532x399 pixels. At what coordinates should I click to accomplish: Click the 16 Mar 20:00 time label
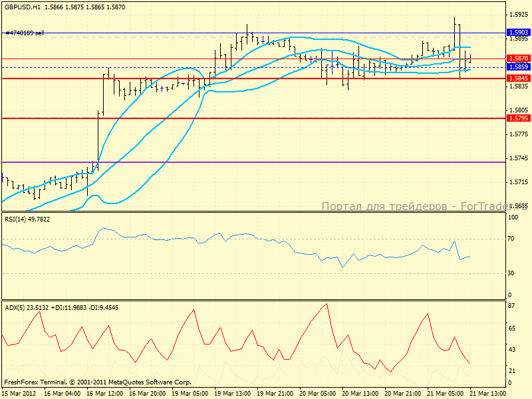[x=147, y=394]
